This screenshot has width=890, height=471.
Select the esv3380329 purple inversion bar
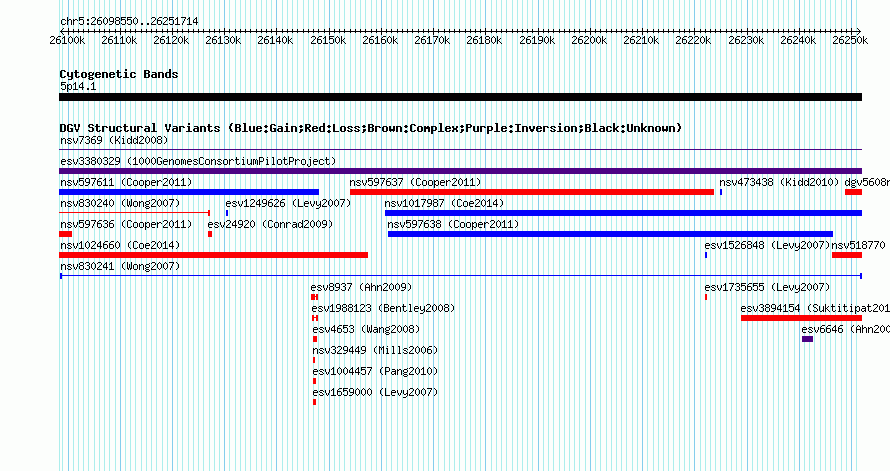point(460,171)
